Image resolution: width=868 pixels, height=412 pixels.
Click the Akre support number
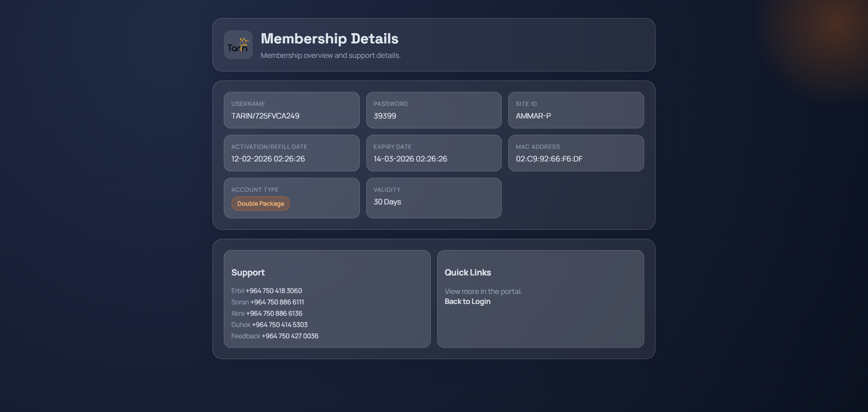pyautogui.click(x=274, y=313)
